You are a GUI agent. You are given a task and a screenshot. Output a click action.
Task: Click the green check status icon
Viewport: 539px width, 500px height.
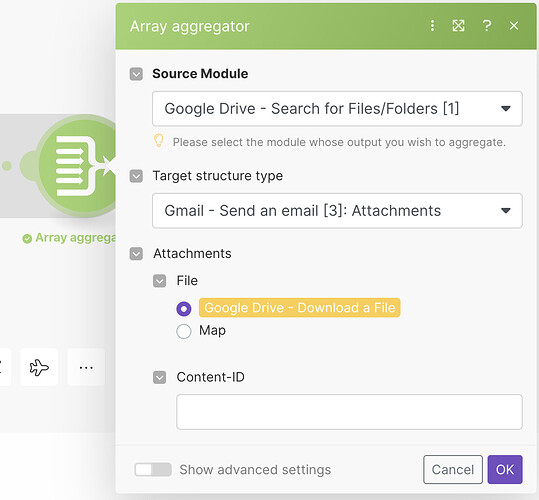click(x=27, y=238)
